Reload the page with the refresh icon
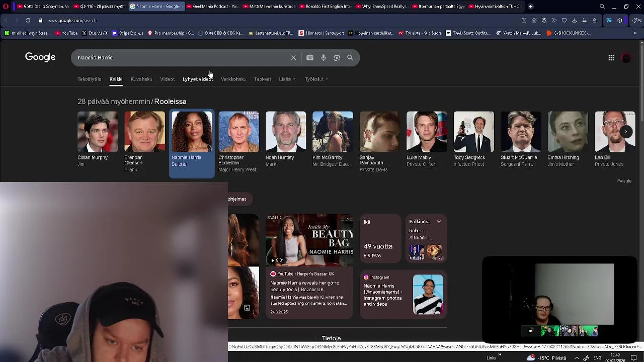 (x=28, y=21)
